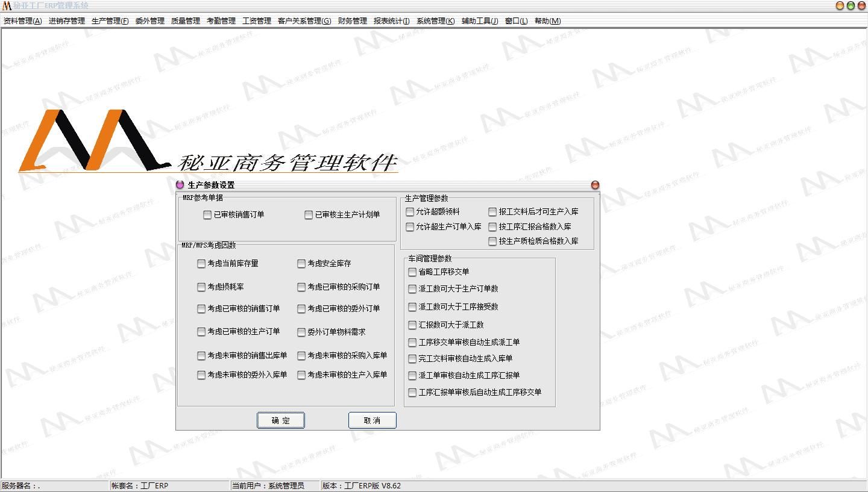Toggle 考虑未审核的采购入库单 checkbox
The image size is (868, 492).
click(301, 355)
